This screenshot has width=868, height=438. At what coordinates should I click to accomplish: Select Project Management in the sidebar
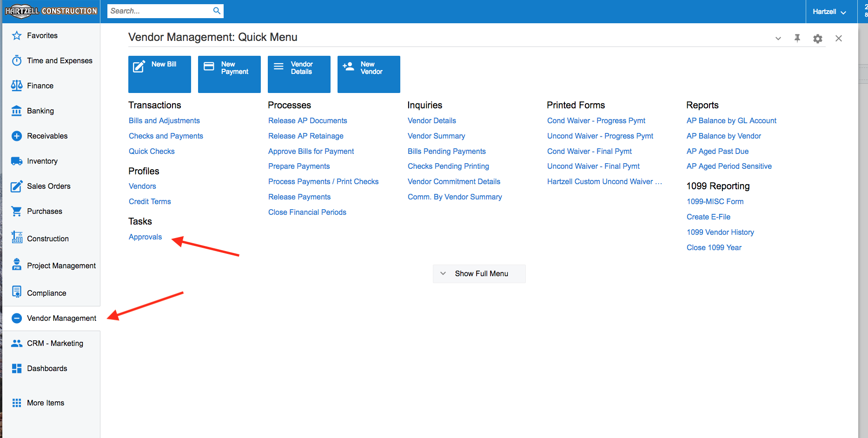[61, 265]
